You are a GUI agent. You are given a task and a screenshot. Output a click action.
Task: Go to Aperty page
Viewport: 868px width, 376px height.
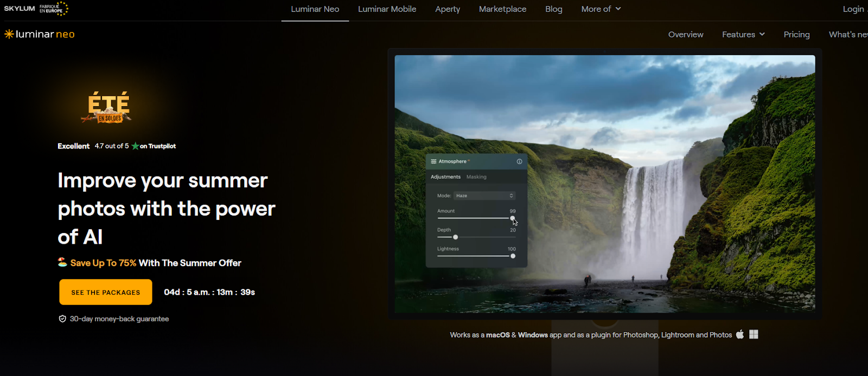pyautogui.click(x=448, y=9)
